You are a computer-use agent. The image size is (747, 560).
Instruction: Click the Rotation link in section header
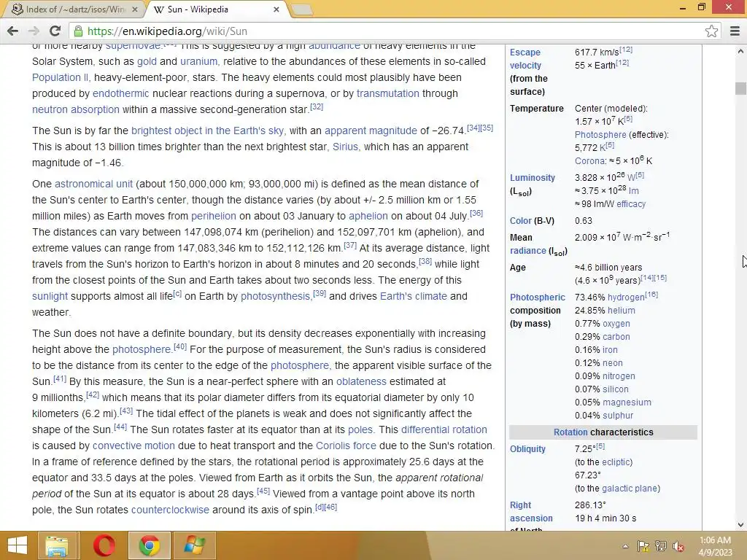click(x=570, y=432)
